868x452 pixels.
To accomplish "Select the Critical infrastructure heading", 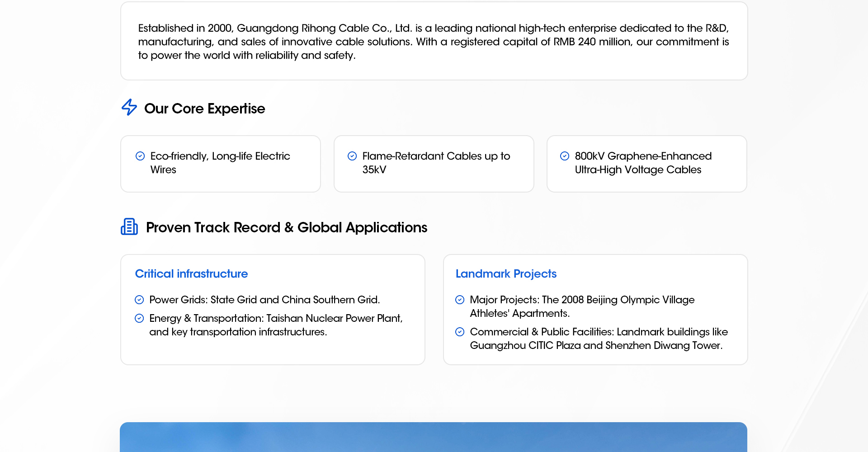I will coord(191,274).
